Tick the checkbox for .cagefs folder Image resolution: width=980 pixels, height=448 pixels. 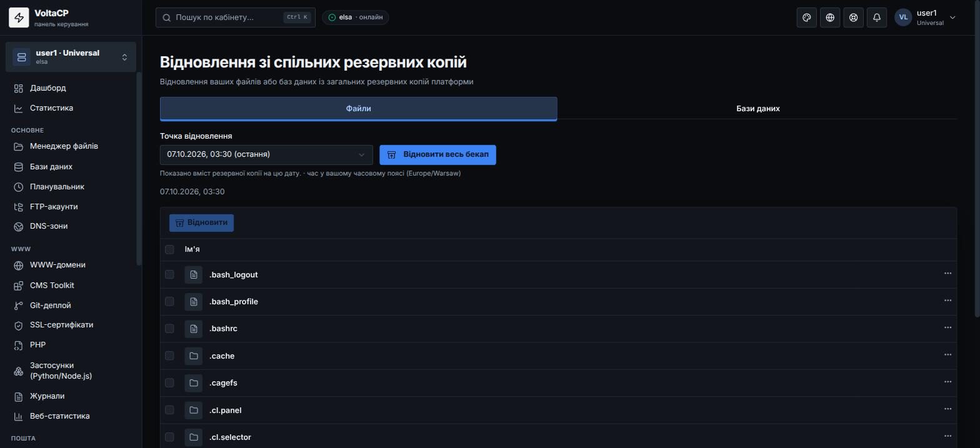coord(169,382)
